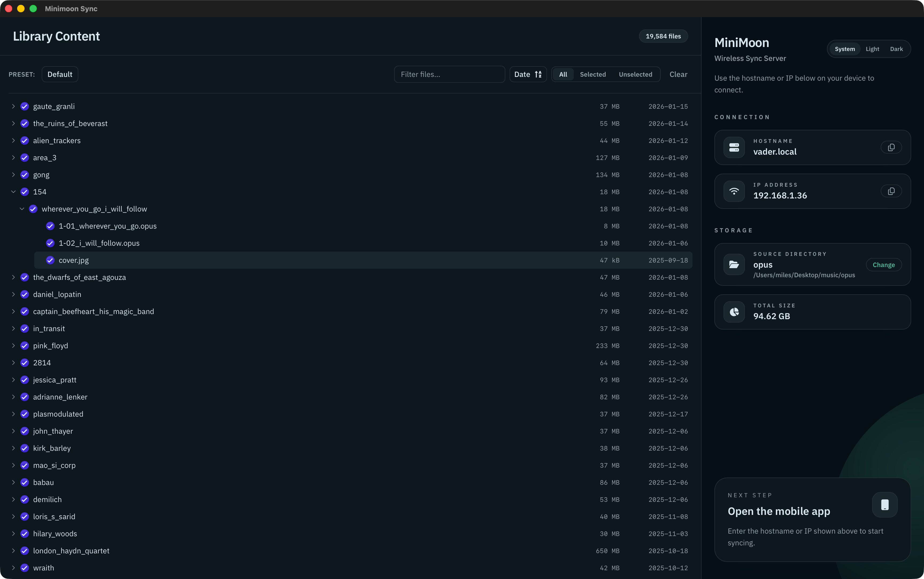Click the wifi icon in the IP Address card
Viewport: 924px width, 579px height.
[x=734, y=191]
